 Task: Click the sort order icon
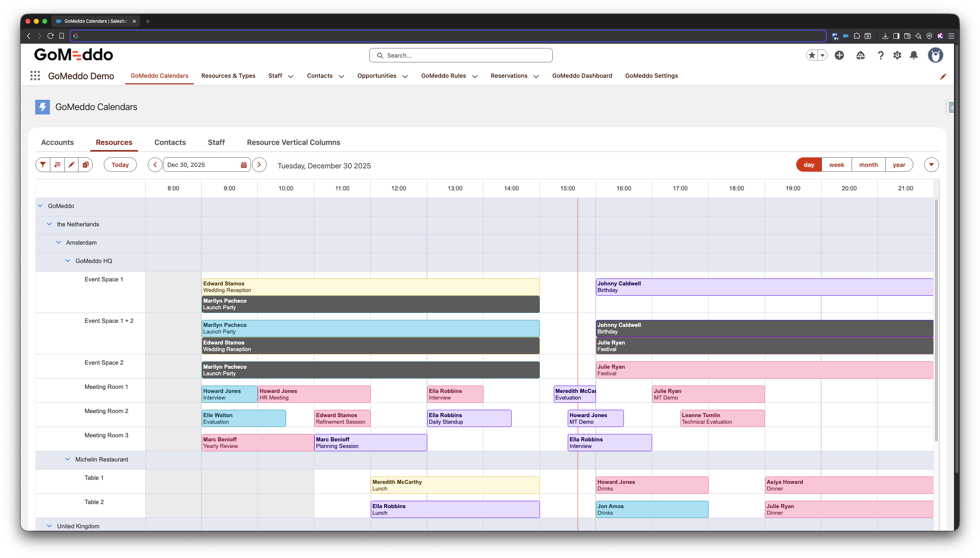57,165
